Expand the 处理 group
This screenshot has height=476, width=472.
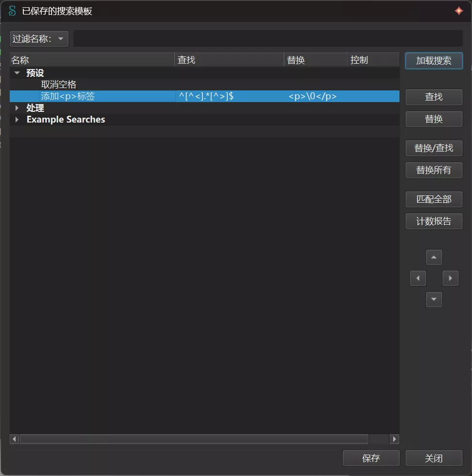coord(18,108)
